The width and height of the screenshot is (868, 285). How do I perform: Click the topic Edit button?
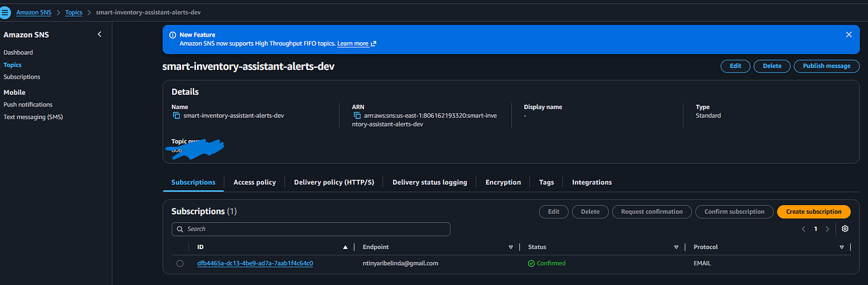pyautogui.click(x=735, y=66)
